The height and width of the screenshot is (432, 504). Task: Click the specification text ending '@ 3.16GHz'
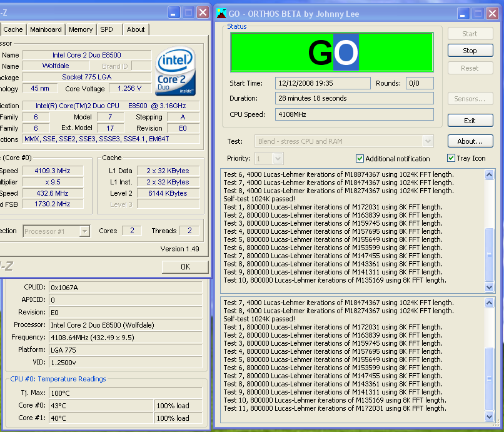pyautogui.click(x=111, y=106)
